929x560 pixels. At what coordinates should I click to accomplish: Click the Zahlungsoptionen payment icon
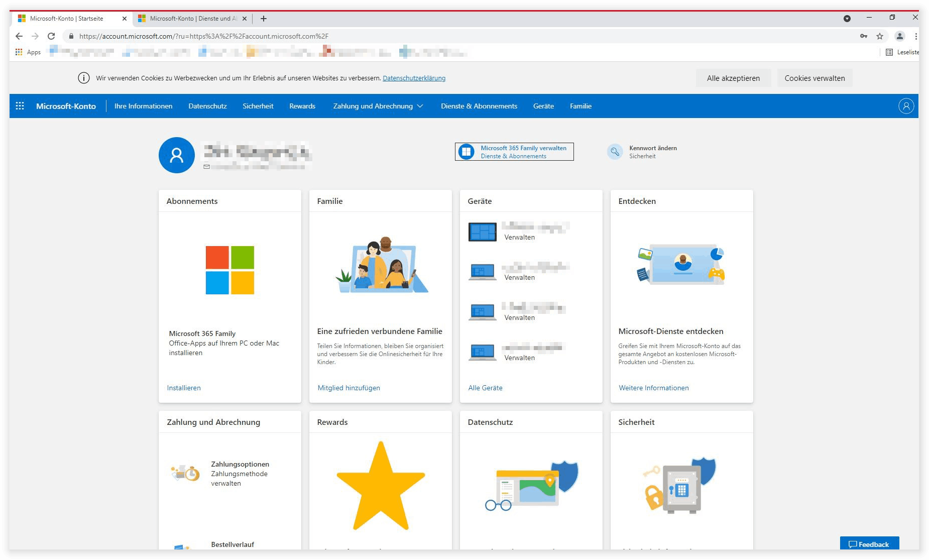pos(185,473)
